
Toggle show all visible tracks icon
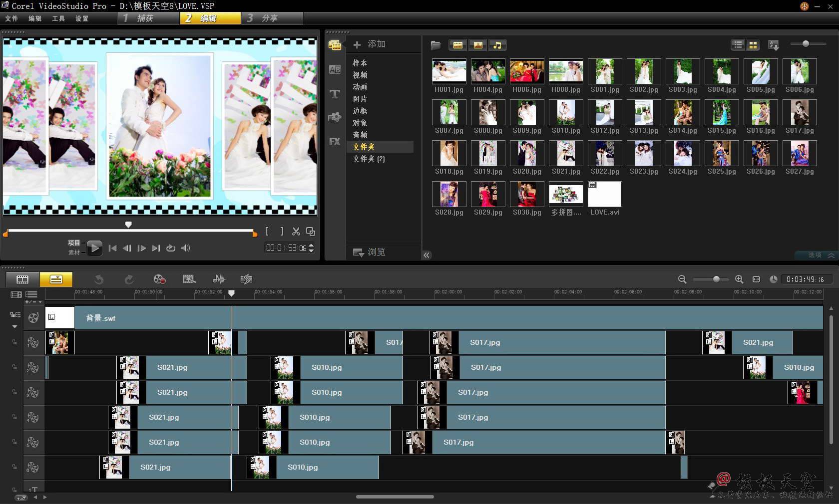(16, 294)
